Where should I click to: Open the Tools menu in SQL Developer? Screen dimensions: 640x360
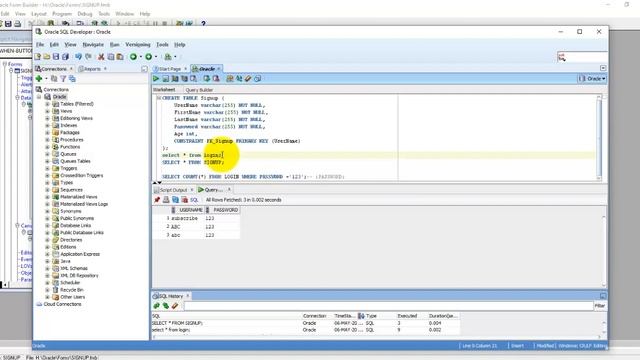(162, 44)
